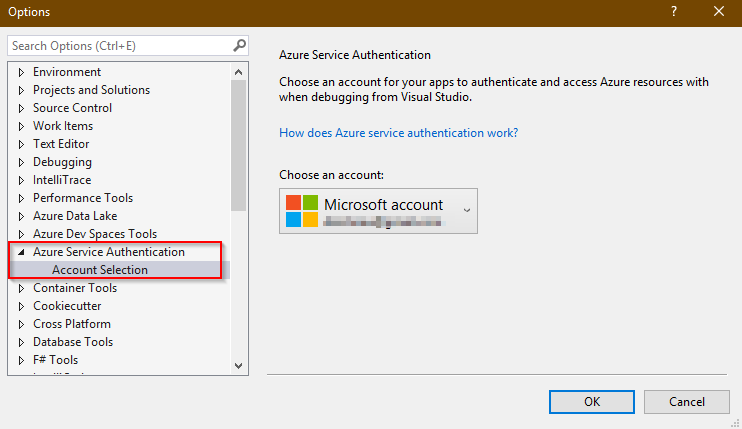Screen dimensions: 742x429
Task: Expand the Database Tools node
Action: [21, 342]
